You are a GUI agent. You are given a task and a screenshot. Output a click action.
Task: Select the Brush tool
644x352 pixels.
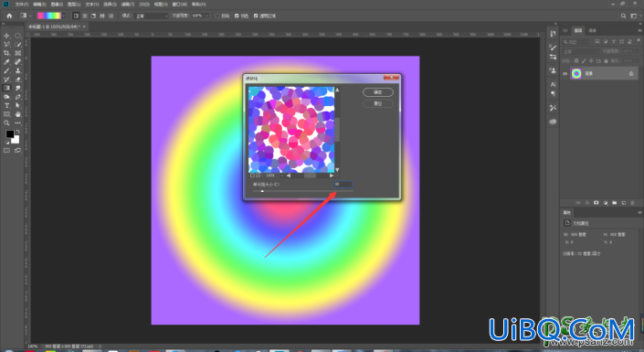(x=6, y=70)
